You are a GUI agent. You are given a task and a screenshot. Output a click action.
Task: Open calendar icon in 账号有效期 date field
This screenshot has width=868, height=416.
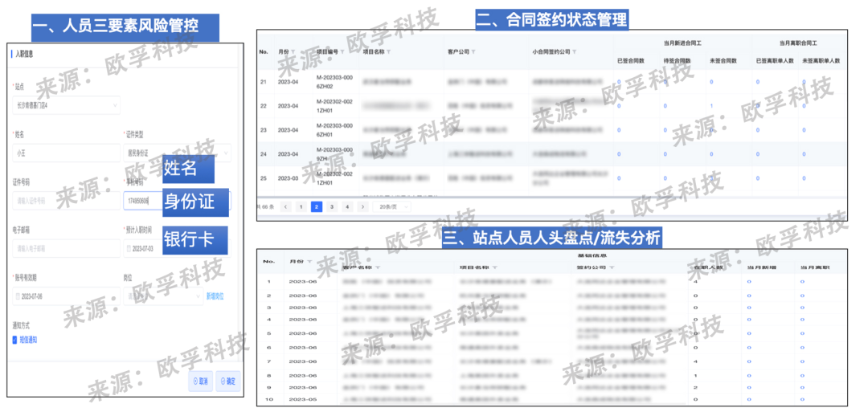(17, 296)
